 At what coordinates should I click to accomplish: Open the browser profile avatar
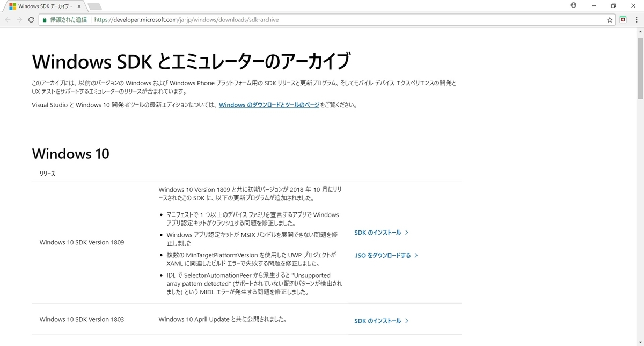573,5
